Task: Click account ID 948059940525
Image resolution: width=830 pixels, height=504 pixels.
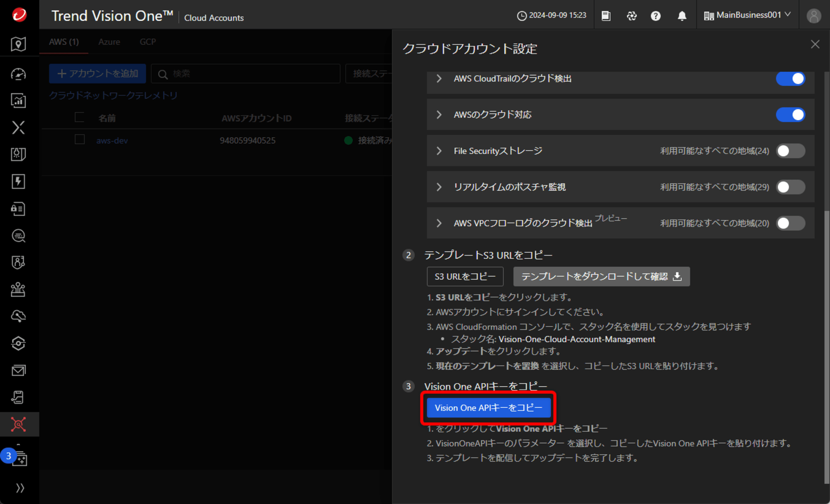Action: [248, 141]
